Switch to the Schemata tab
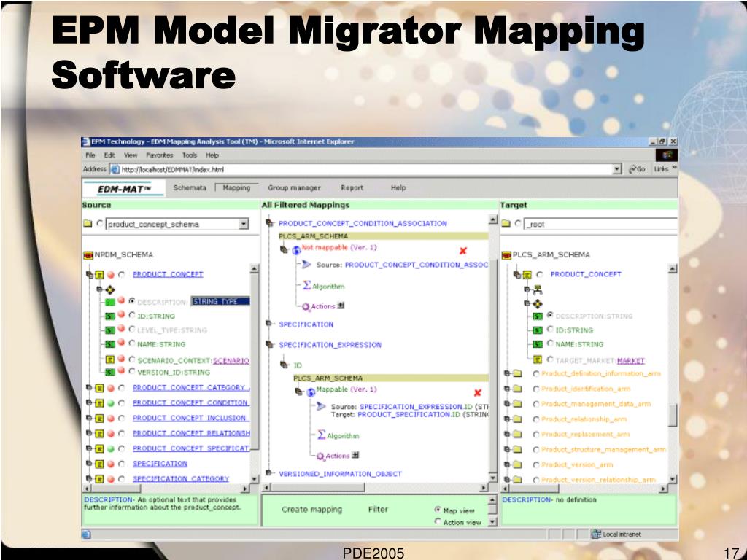The width and height of the screenshot is (747, 560). [190, 187]
